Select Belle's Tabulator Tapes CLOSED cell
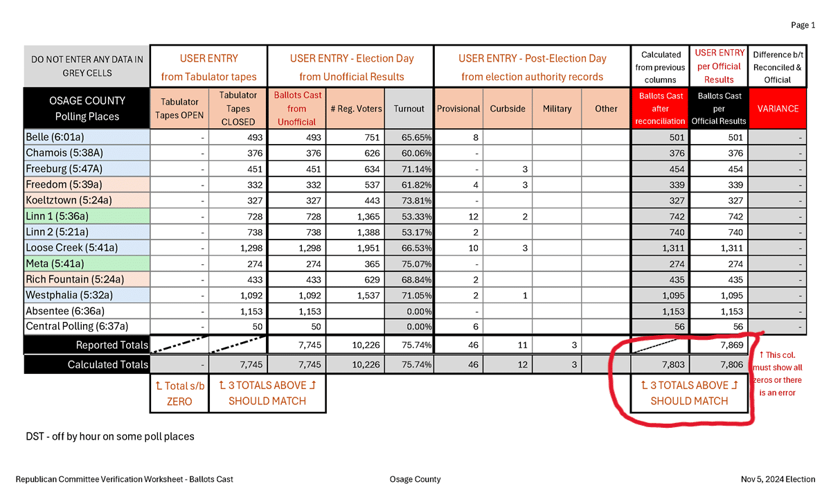Image resolution: width=831 pixels, height=504 pixels. point(238,137)
